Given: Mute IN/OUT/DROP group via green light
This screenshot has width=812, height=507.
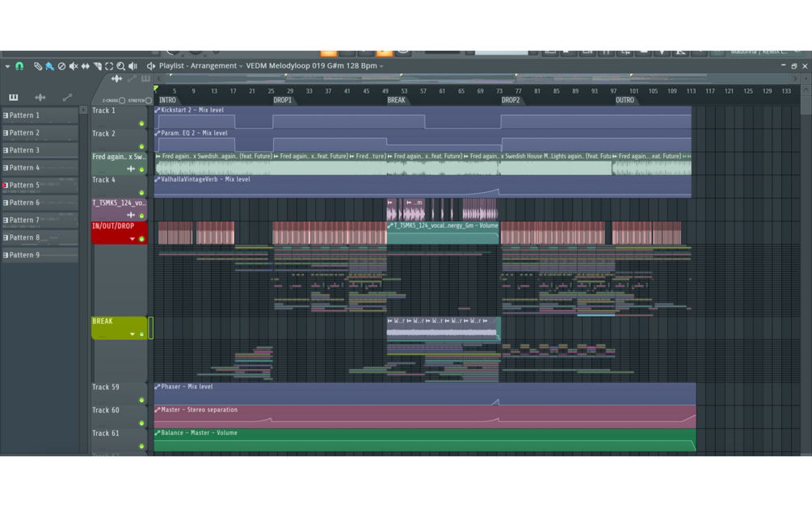Looking at the screenshot, I should pyautogui.click(x=141, y=239).
